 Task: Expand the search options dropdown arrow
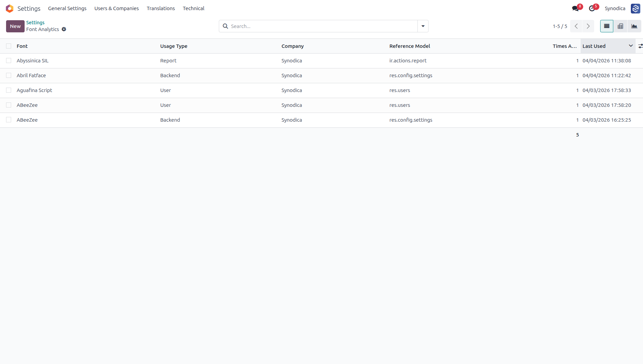pos(423,26)
